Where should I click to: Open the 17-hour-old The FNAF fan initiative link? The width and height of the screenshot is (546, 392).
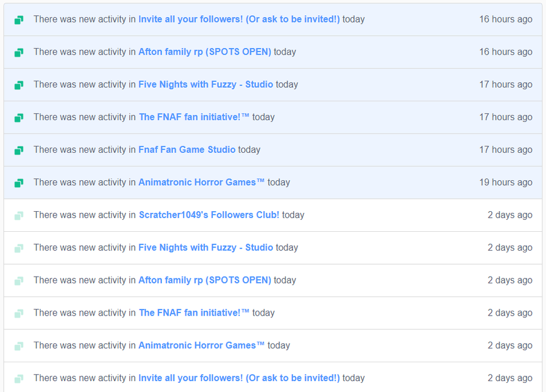tap(194, 117)
